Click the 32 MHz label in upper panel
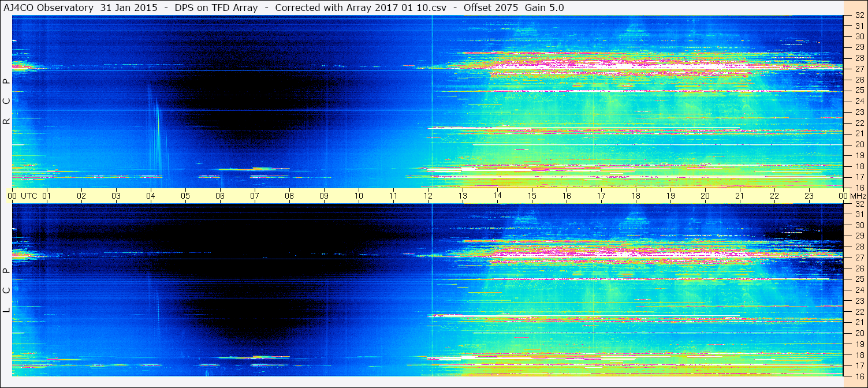 (859, 16)
